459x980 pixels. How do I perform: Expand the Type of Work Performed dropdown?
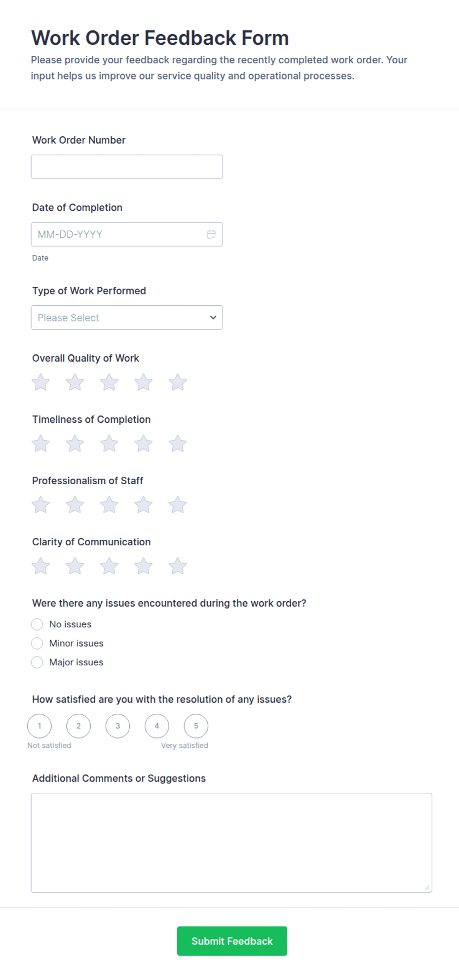127,318
